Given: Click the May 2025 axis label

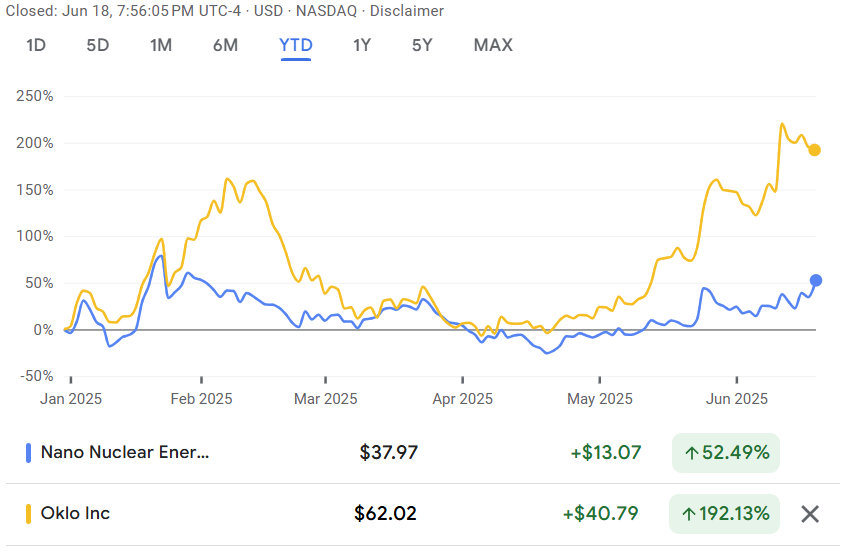Looking at the screenshot, I should [x=600, y=399].
